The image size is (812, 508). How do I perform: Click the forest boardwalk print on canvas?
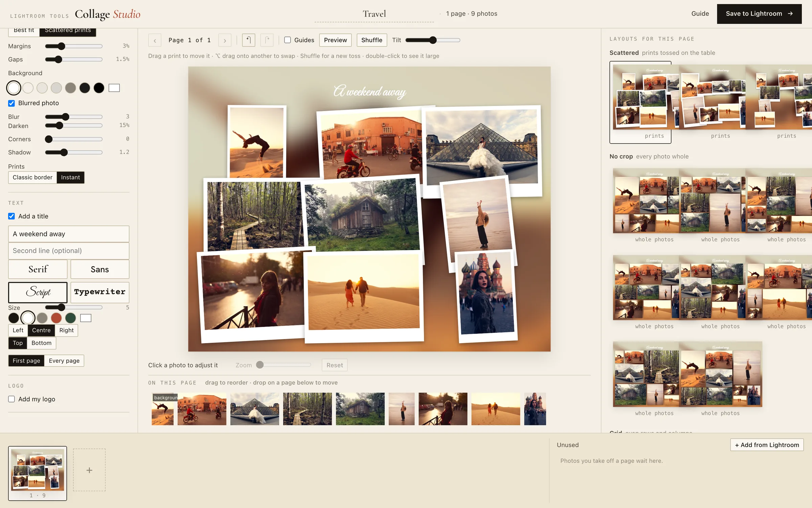254,216
